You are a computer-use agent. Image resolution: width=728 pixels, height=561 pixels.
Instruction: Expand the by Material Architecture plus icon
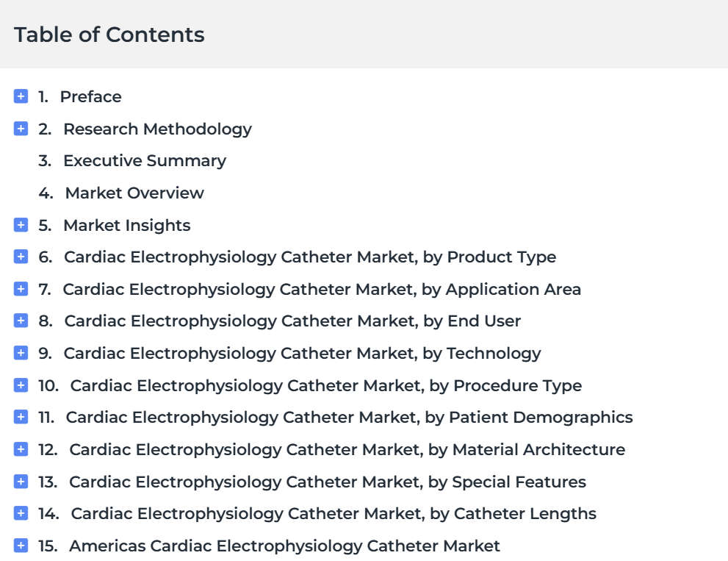(x=21, y=449)
